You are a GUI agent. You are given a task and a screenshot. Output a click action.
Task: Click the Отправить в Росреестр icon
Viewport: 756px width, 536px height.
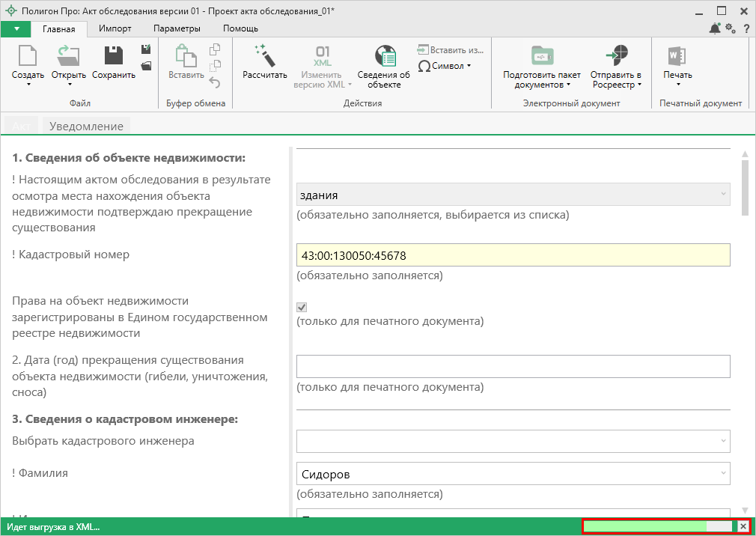pos(616,57)
